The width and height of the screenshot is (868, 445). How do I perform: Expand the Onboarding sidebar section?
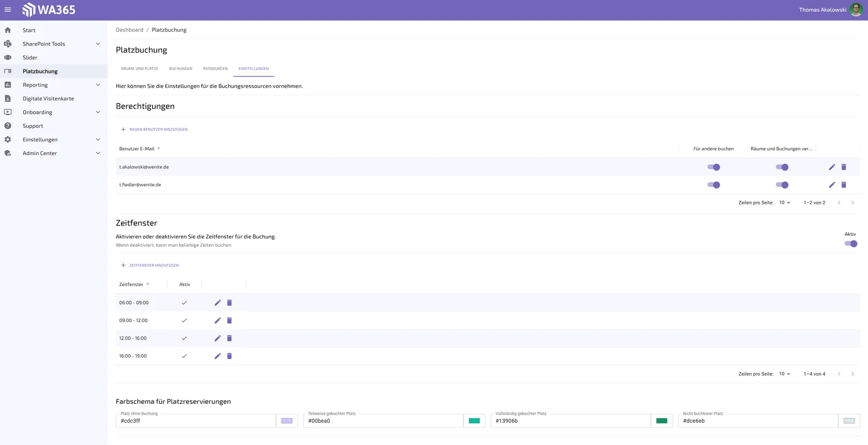tap(98, 112)
